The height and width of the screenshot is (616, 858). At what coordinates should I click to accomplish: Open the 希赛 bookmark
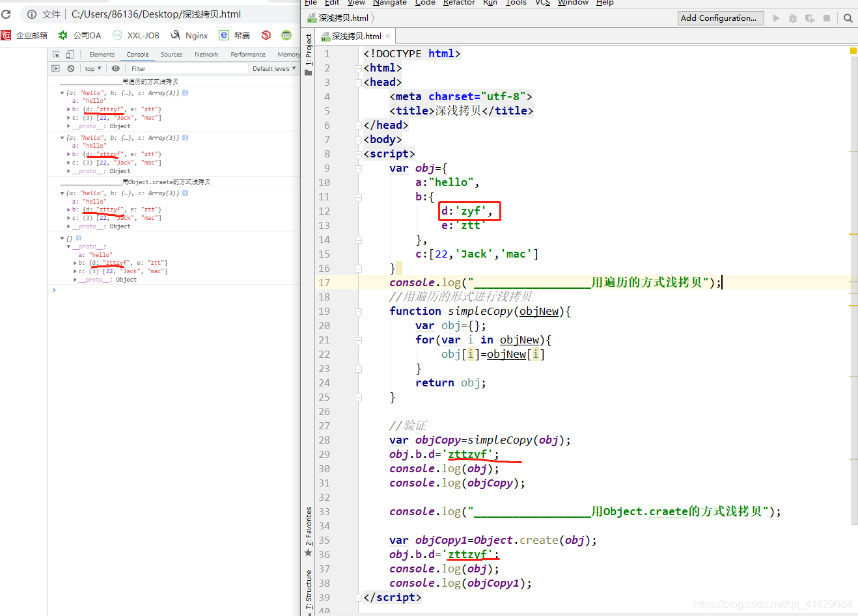click(x=234, y=35)
